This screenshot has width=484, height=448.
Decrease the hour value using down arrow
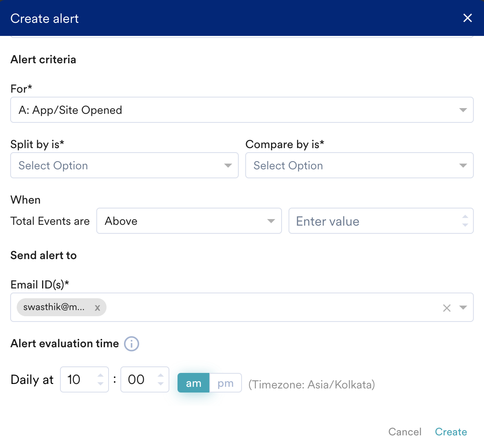[100, 384]
